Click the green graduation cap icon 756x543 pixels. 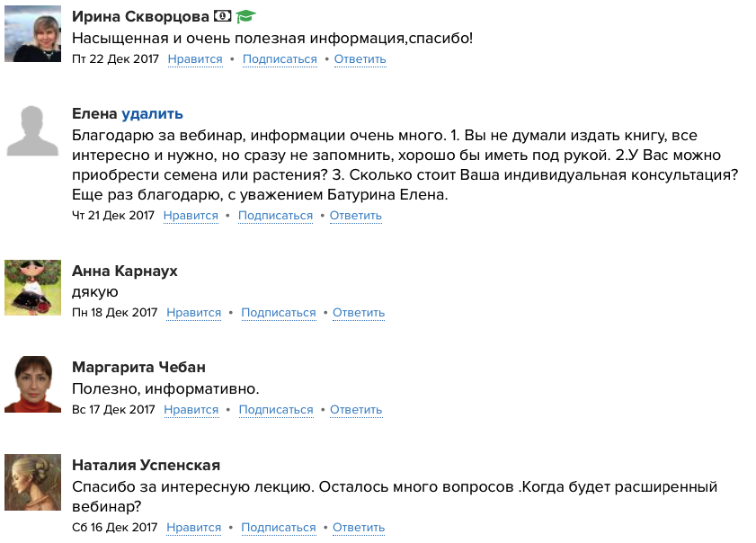point(245,16)
